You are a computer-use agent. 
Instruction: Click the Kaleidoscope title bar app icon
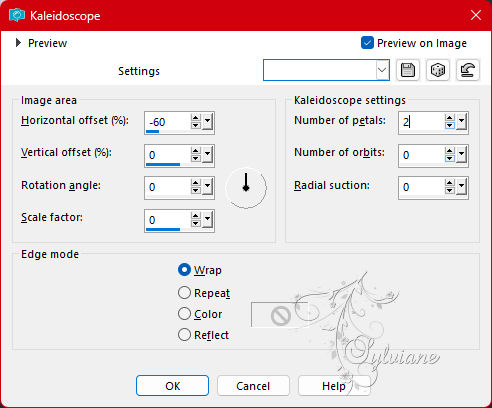tap(17, 15)
